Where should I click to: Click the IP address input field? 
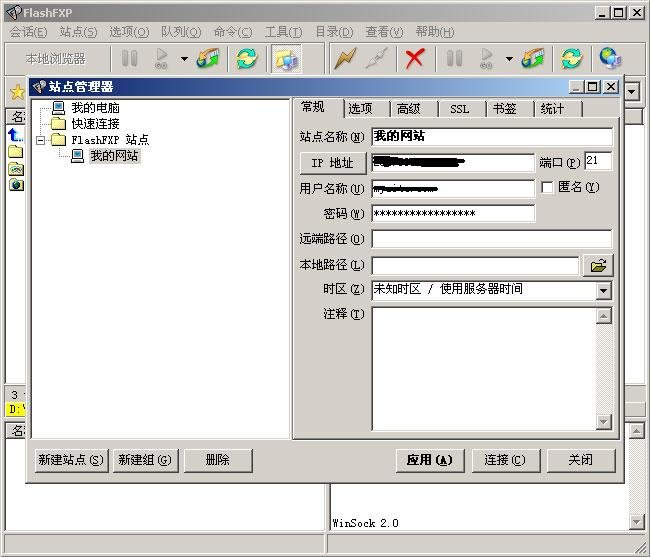tap(453, 162)
